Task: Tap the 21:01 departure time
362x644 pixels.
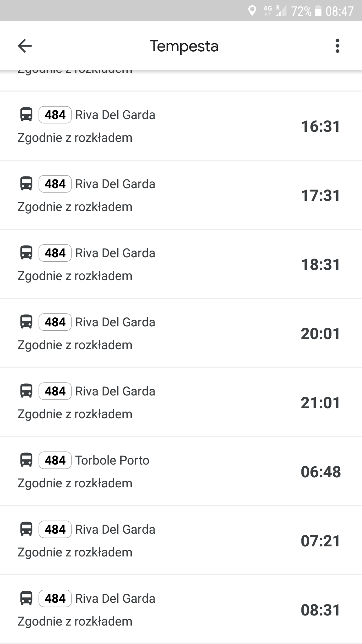Action: pyautogui.click(x=320, y=403)
